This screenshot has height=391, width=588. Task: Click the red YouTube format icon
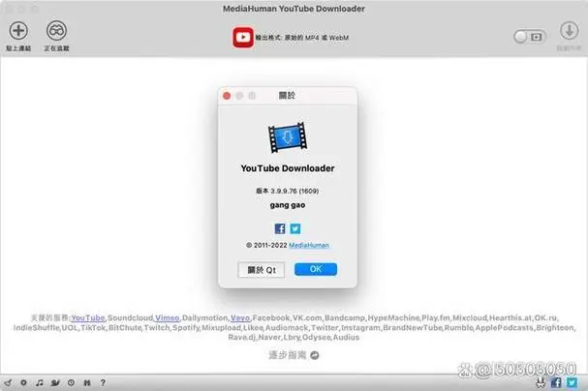[242, 38]
